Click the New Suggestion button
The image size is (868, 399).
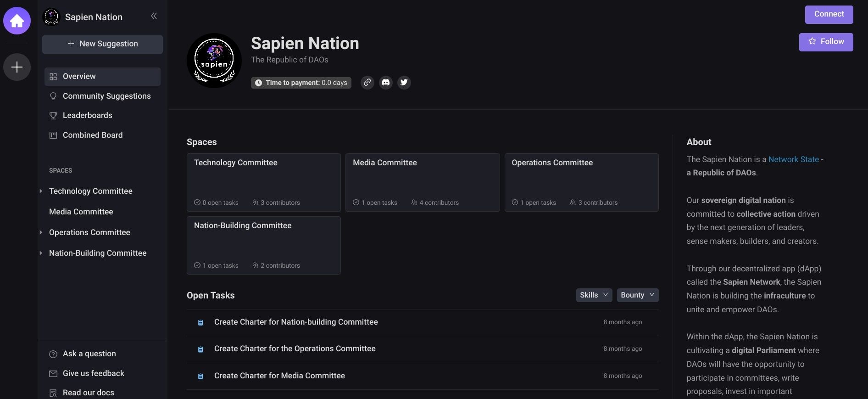pyautogui.click(x=102, y=44)
